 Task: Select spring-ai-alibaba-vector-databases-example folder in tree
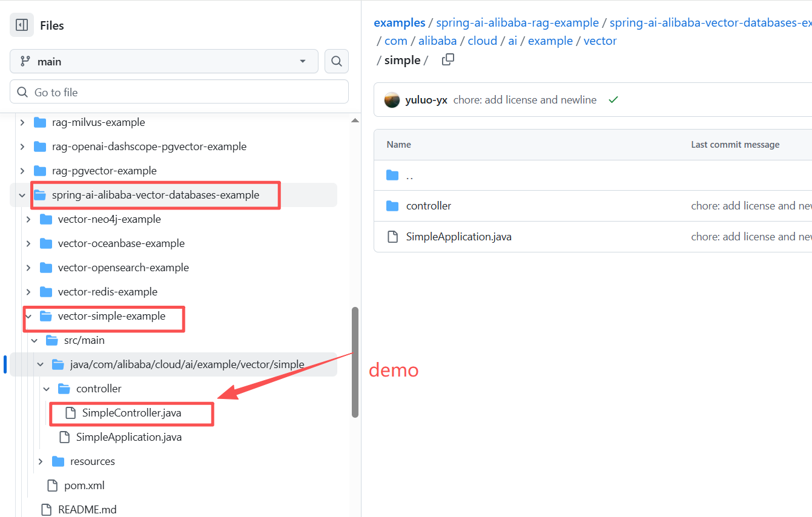click(156, 195)
